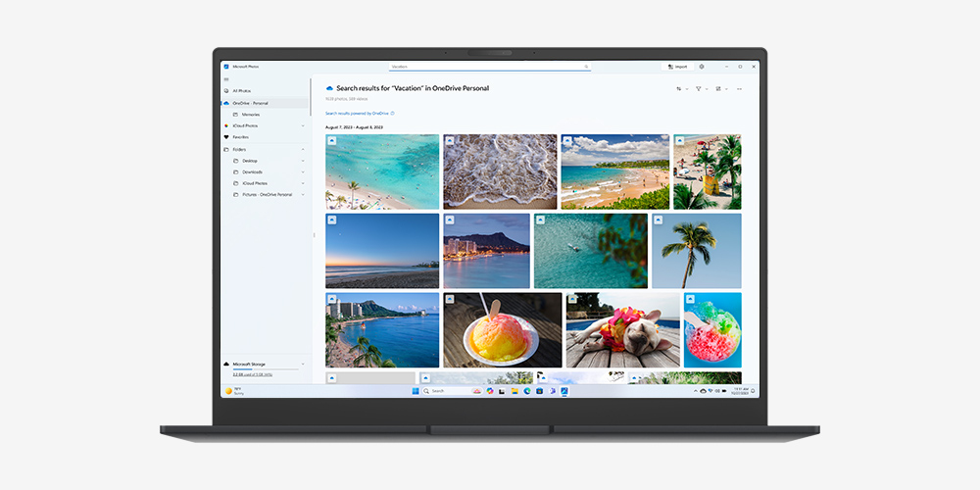Open the foamy waves close-up photo
980x490 pixels.
pos(500,171)
